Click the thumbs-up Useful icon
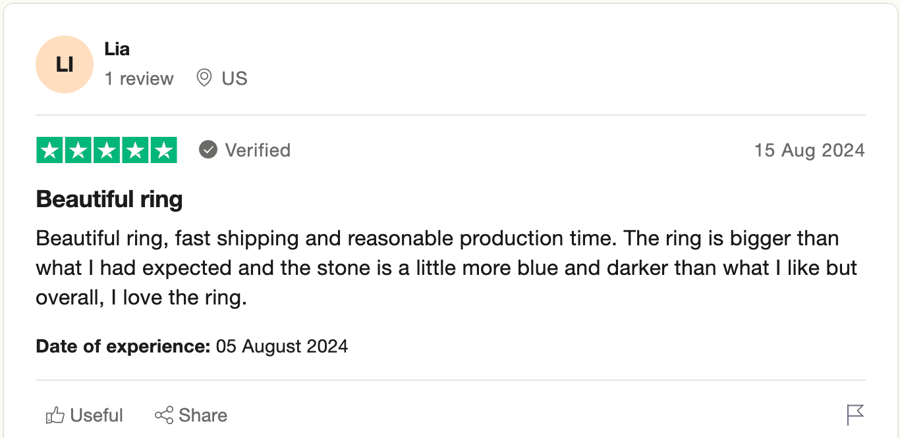Image resolution: width=900 pixels, height=438 pixels. pyautogui.click(x=55, y=415)
